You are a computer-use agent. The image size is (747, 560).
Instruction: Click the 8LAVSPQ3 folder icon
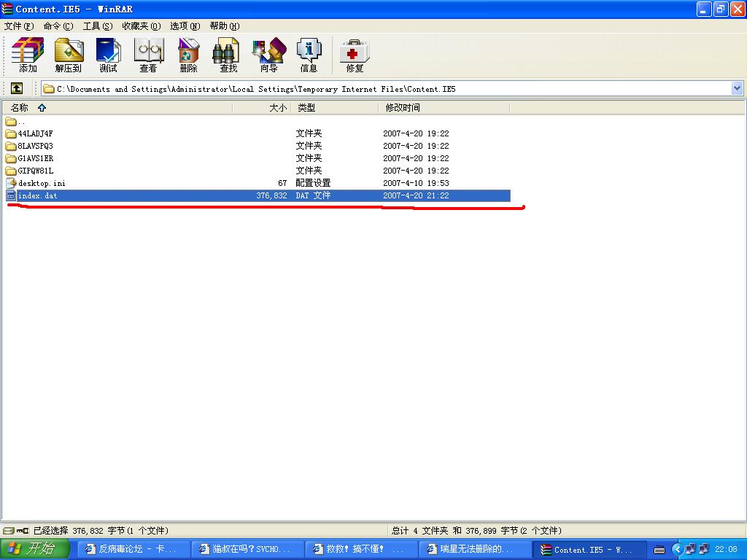[11, 146]
